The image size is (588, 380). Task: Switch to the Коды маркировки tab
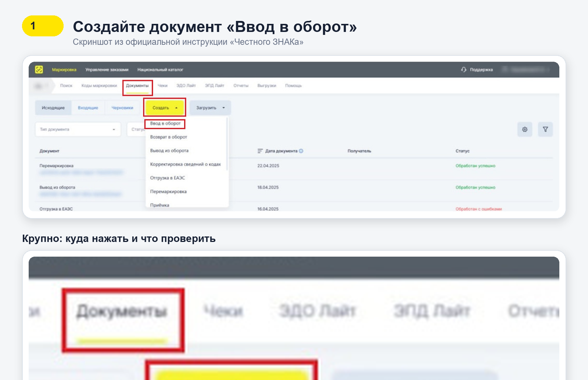click(x=99, y=86)
